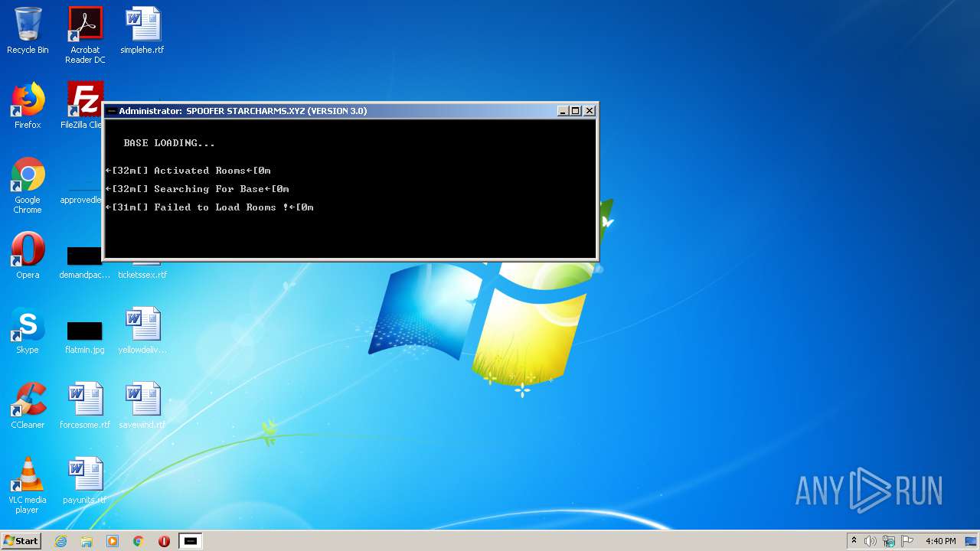
Task: Click the 'Failed to Load Rooms' line
Action: tap(209, 207)
